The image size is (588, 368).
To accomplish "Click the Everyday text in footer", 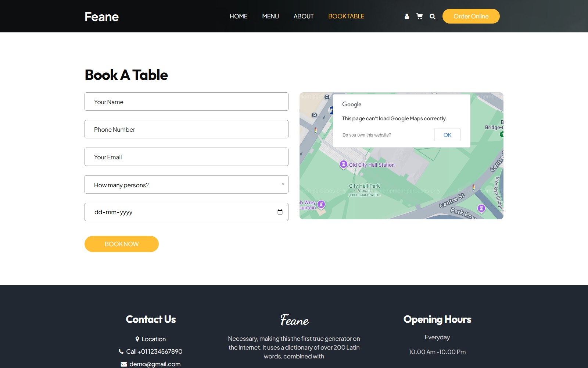I will point(437,337).
